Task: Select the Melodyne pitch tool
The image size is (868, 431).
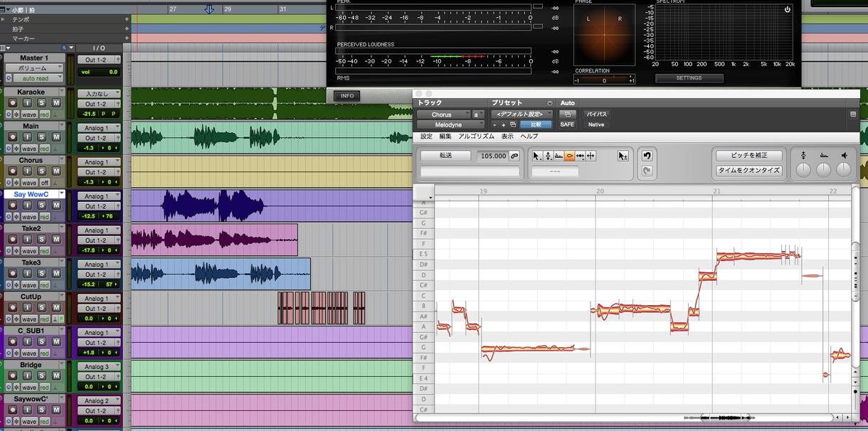Action: [x=548, y=156]
